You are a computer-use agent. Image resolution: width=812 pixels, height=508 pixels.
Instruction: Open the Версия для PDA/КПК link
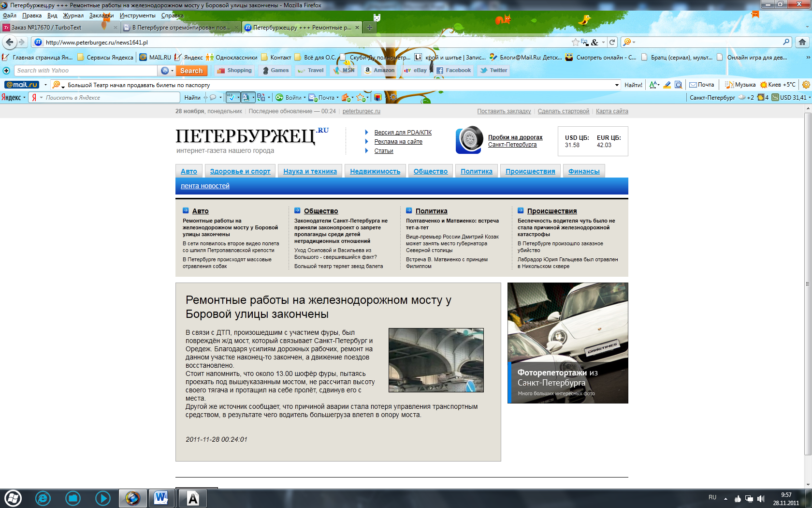coord(404,132)
